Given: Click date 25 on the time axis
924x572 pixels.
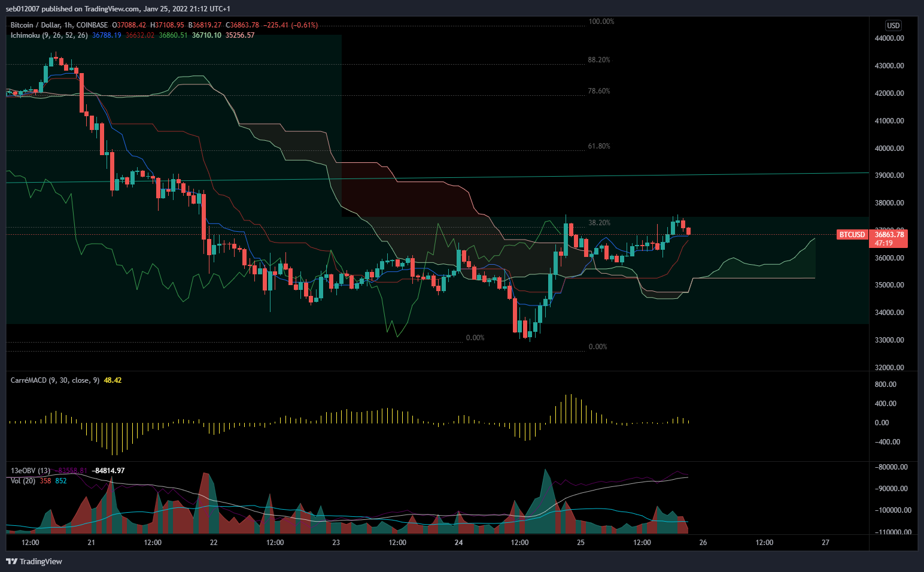Looking at the screenshot, I should 580,543.
